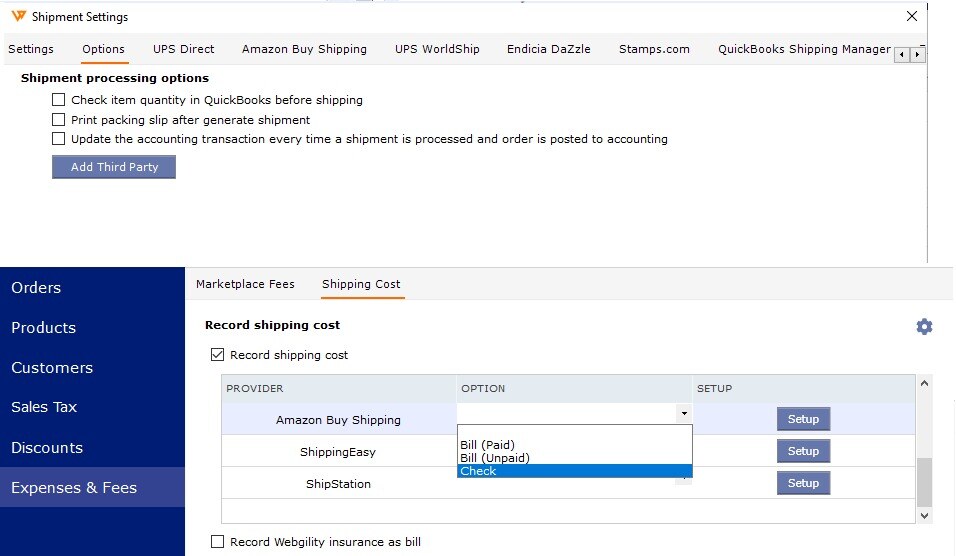The image size is (956, 556).
Task: Enable Check item quantity in QuickBooks
Action: (59, 99)
